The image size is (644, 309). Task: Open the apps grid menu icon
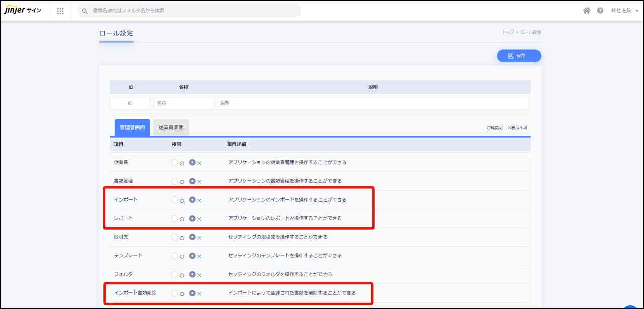[x=60, y=11]
